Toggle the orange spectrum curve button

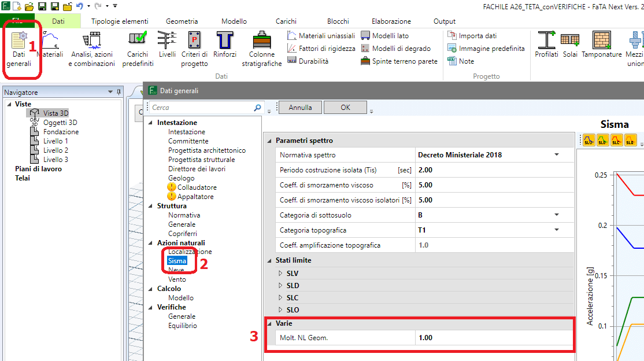630,140
